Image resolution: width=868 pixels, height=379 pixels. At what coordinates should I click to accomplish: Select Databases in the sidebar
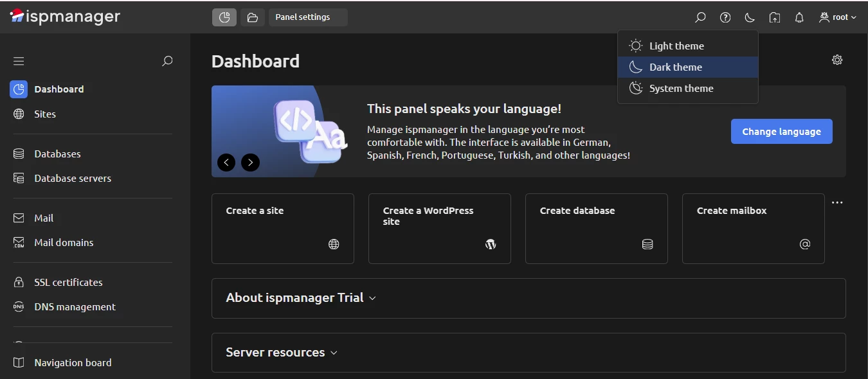[x=57, y=154]
